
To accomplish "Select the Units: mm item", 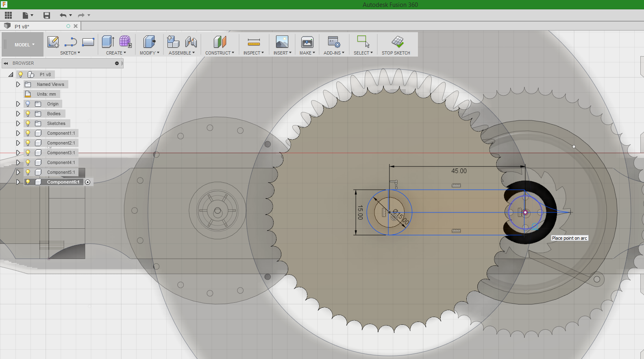I will coord(46,94).
